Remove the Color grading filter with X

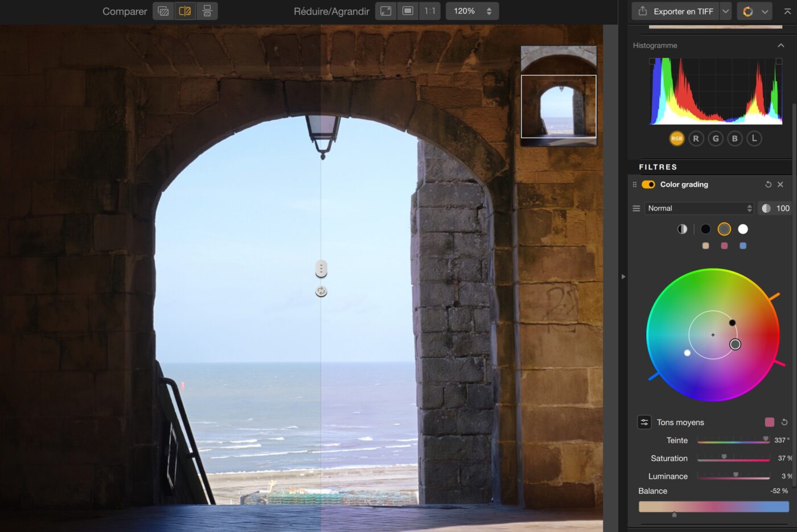pos(780,184)
